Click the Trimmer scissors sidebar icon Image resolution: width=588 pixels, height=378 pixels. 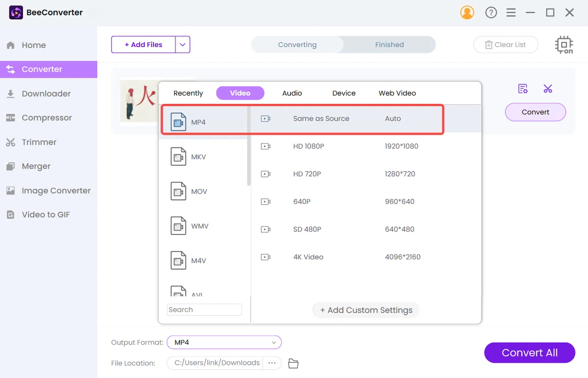point(10,142)
